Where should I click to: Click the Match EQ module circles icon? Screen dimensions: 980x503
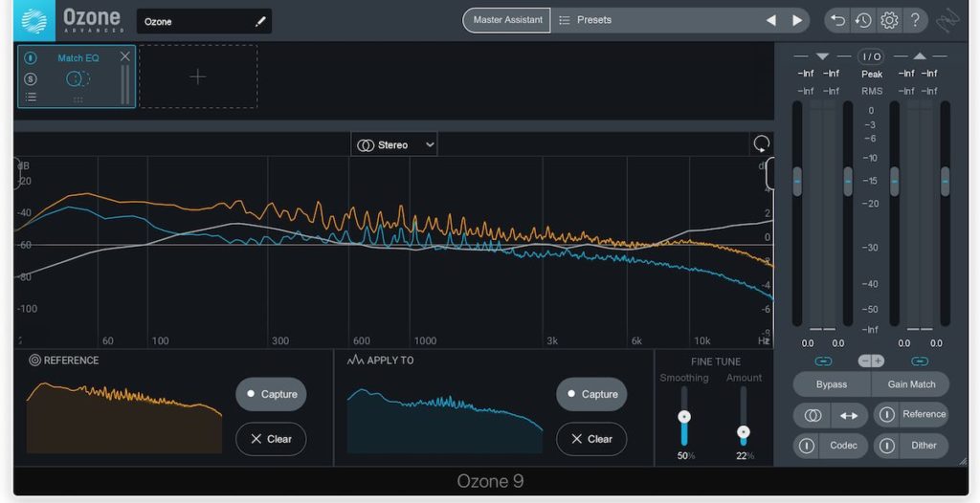coord(78,78)
